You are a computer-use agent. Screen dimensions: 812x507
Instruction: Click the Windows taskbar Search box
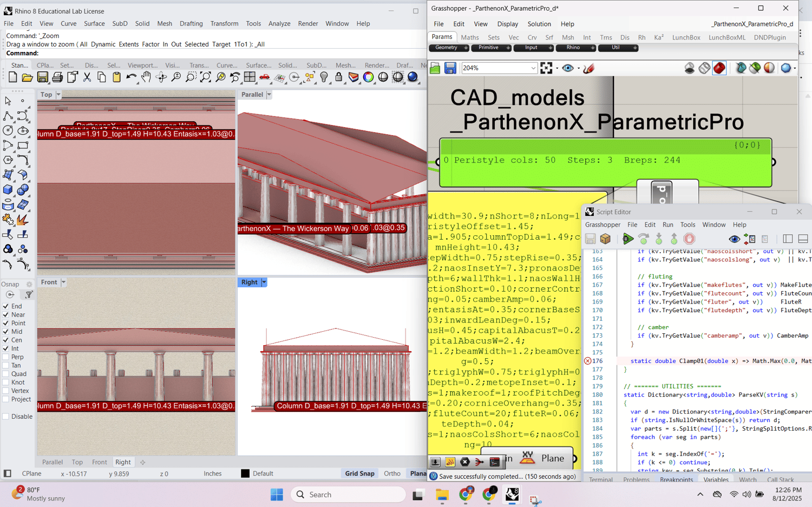pos(349,495)
